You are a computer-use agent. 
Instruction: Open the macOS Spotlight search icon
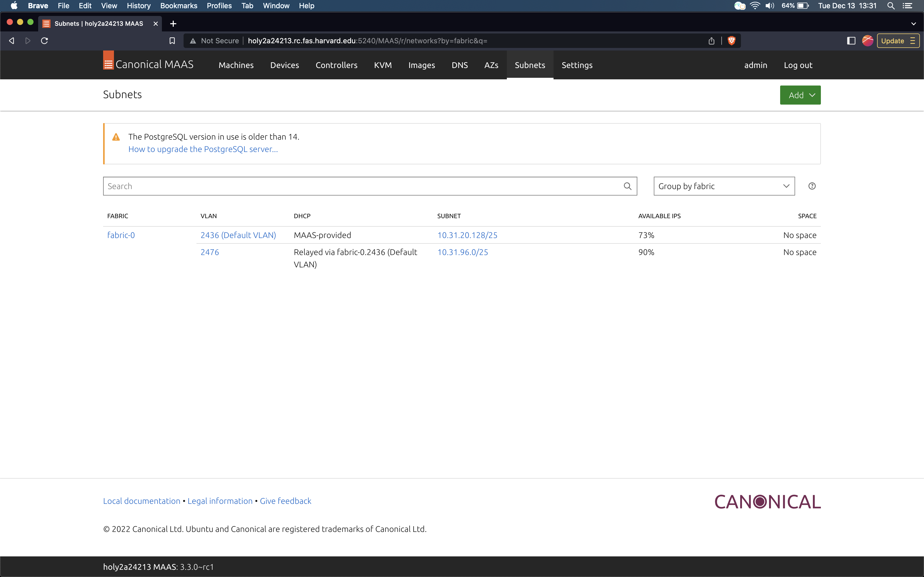[891, 6]
